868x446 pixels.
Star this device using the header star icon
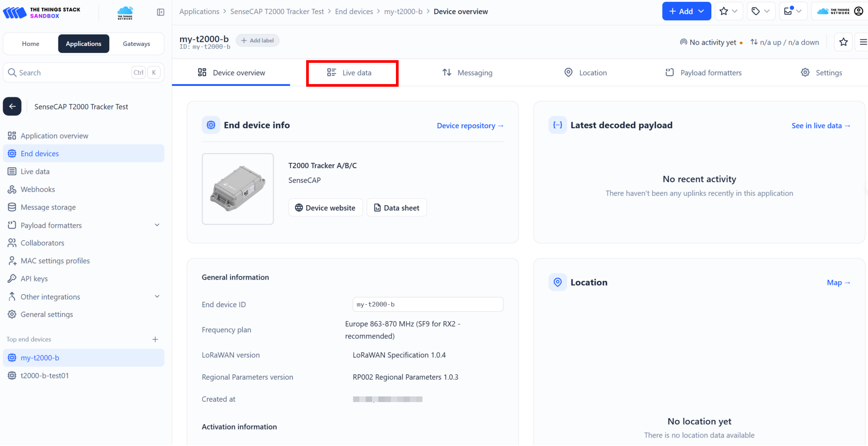[x=843, y=42]
